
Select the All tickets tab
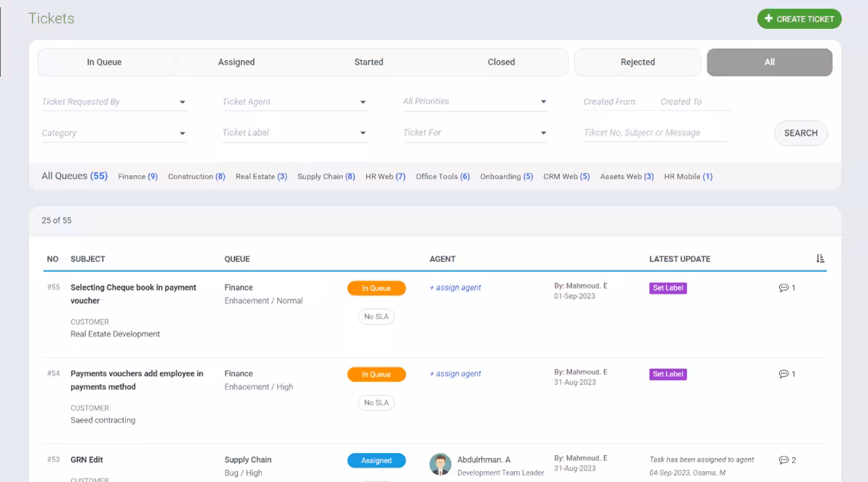click(x=770, y=62)
